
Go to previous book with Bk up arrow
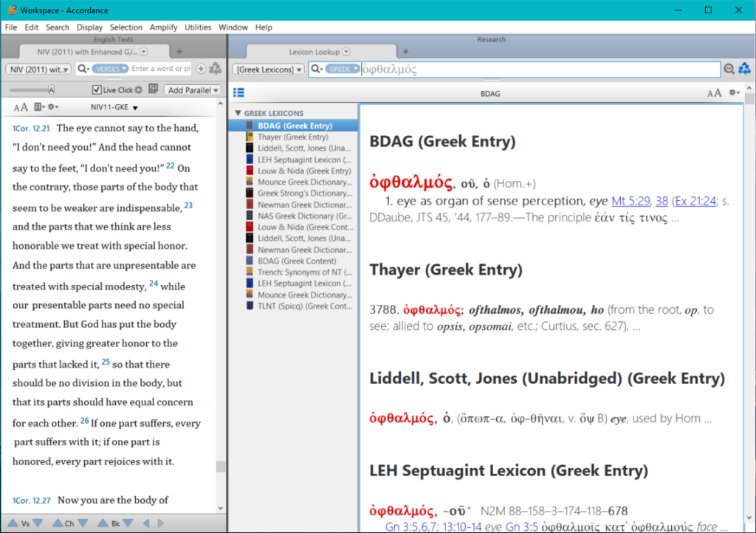click(x=103, y=523)
